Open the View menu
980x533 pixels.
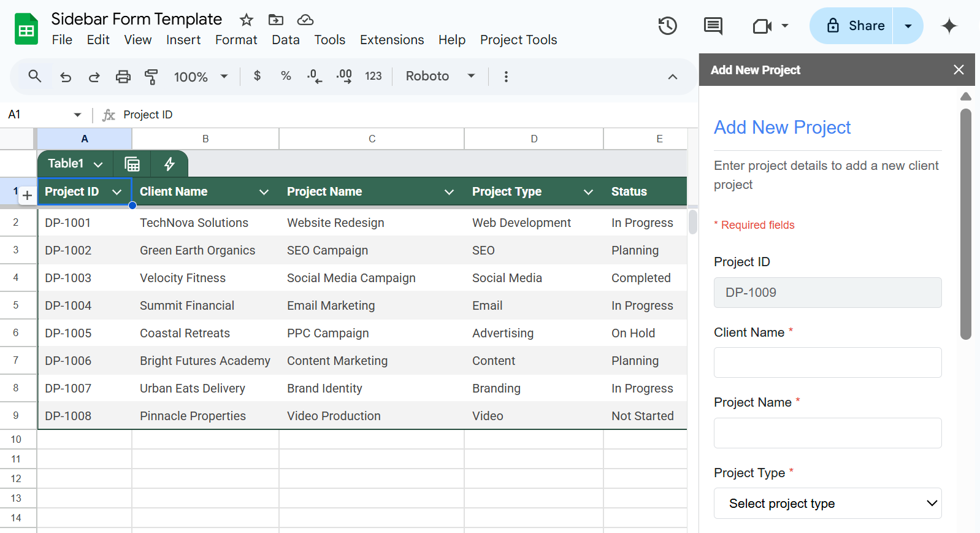pyautogui.click(x=138, y=40)
